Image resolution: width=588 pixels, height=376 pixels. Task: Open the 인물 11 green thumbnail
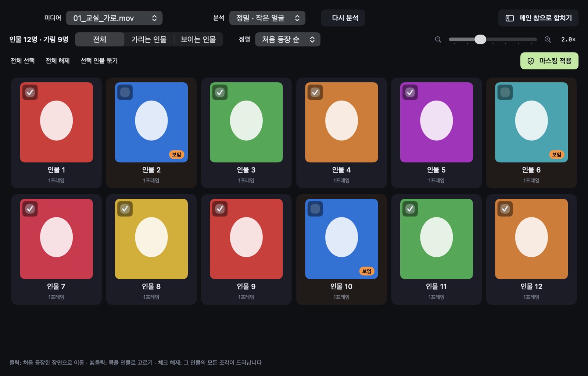(x=436, y=239)
